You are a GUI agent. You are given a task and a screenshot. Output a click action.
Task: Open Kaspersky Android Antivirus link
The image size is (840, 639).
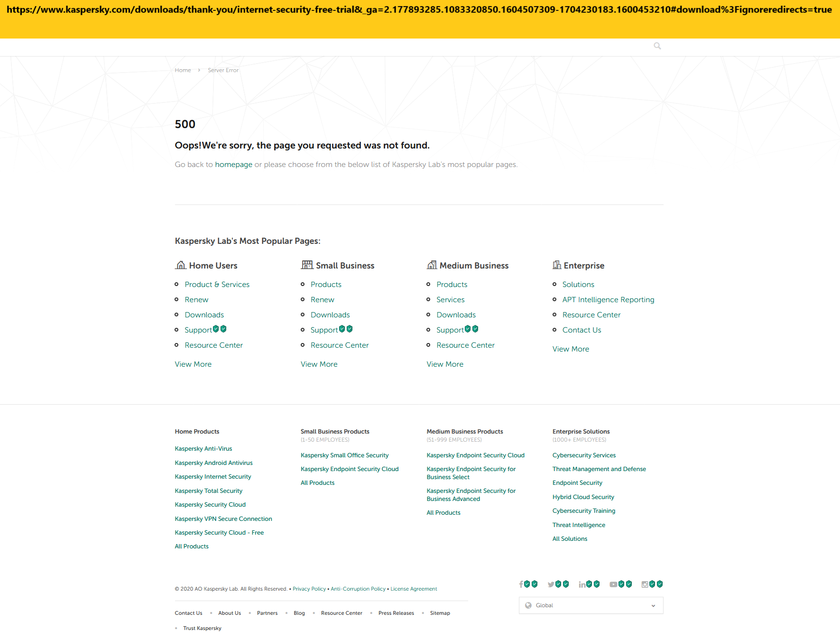pos(213,463)
